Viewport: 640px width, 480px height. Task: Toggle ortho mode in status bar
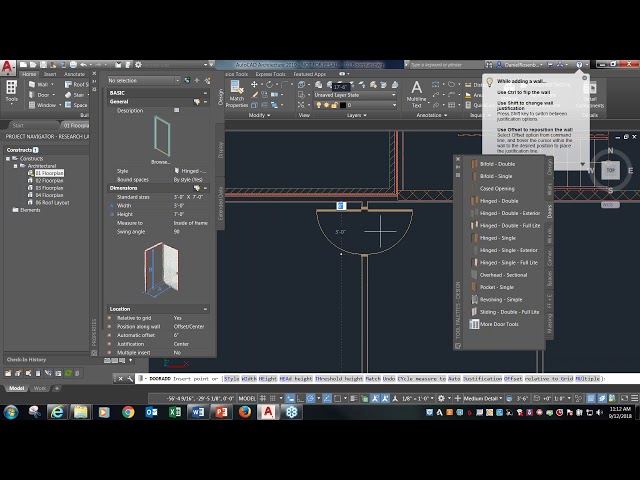[x=300, y=398]
